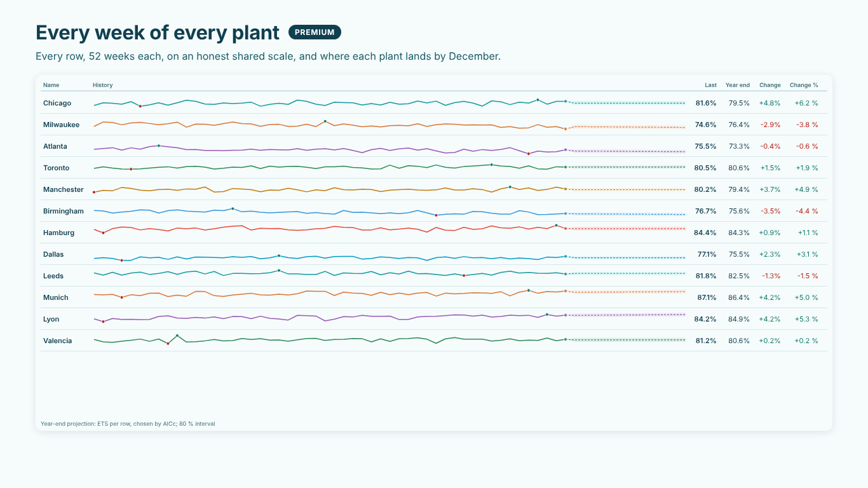Click Lyon's Year end value 84.9%
Screen dimensions: 868x488
click(739, 319)
